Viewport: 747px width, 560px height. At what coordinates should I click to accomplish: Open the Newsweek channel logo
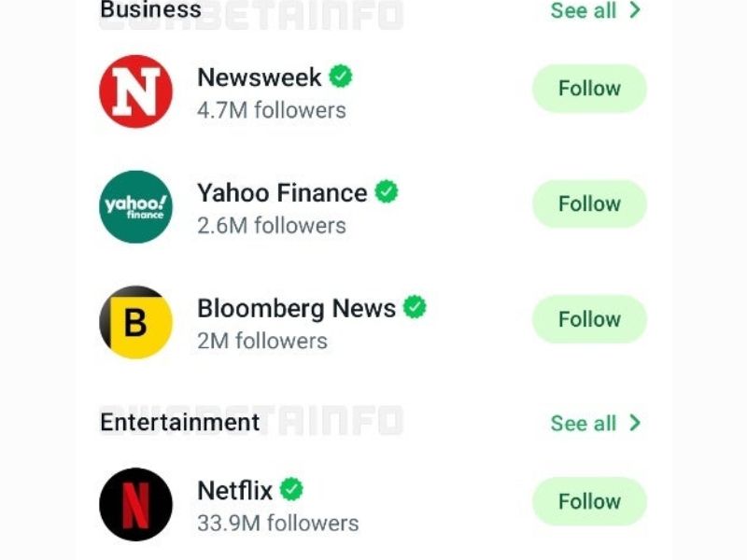pyautogui.click(x=135, y=91)
